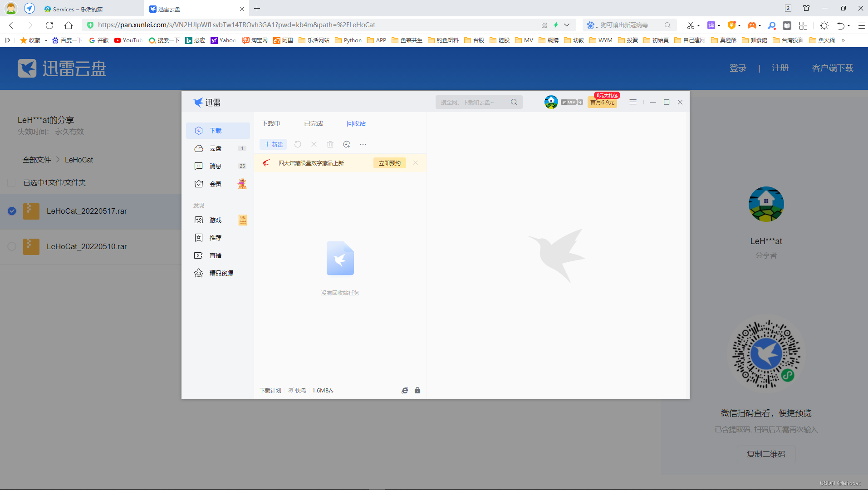The width and height of the screenshot is (868, 490).
Task: Click the browser IE icon in the status bar
Action: point(405,391)
